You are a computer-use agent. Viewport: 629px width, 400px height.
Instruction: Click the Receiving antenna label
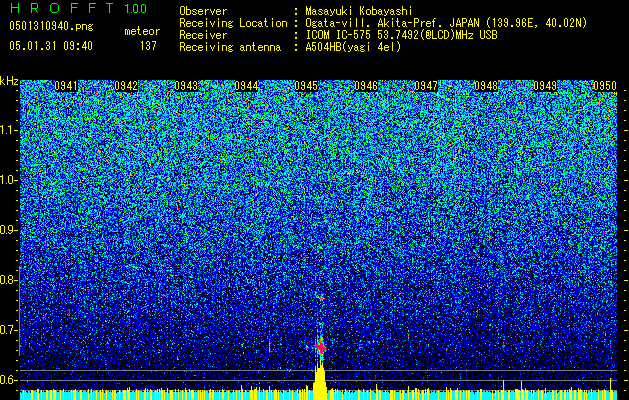click(x=230, y=47)
